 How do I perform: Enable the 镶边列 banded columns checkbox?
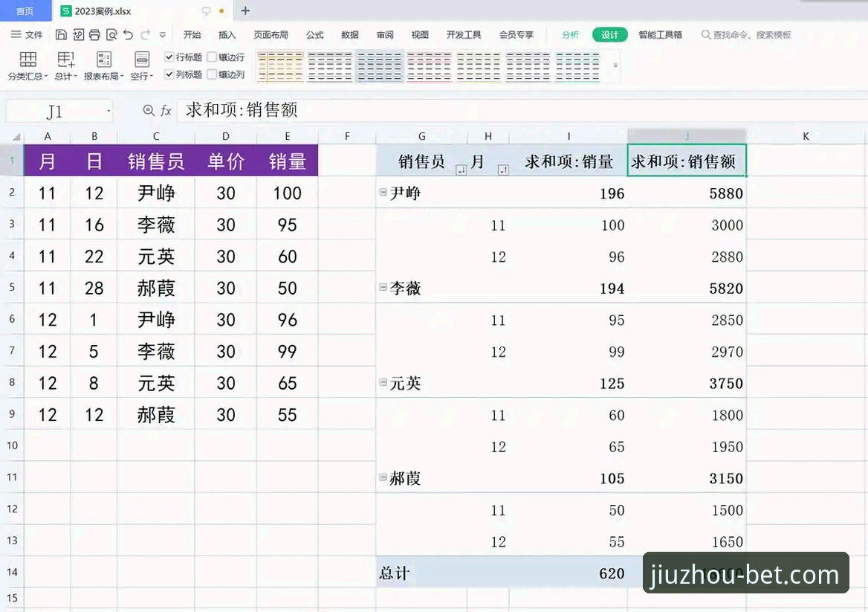212,74
